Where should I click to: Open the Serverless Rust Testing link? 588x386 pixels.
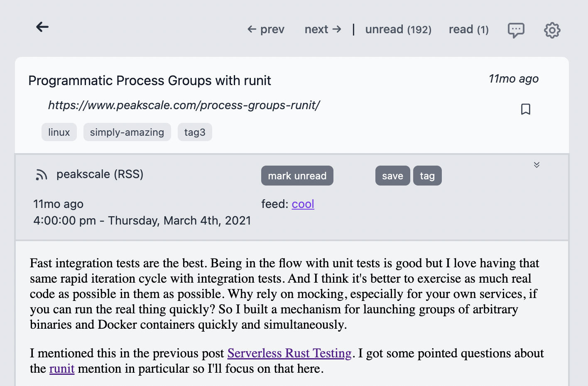pos(289,353)
